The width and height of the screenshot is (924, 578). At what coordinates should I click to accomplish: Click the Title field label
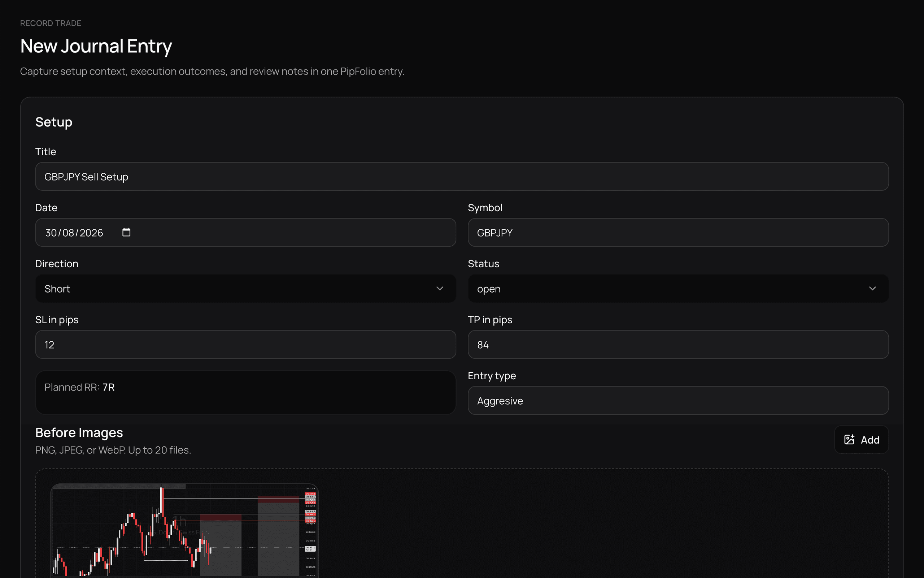(x=45, y=152)
